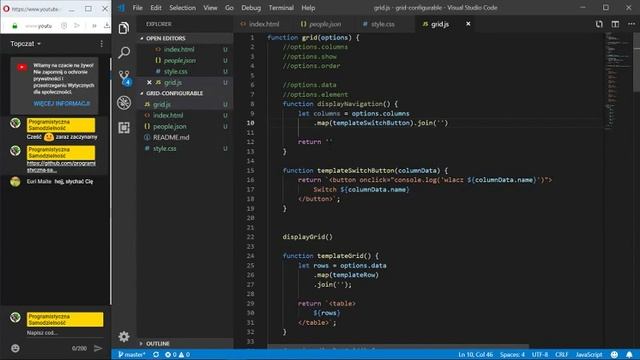
Task: Open the Topczat chat mode dropdown
Action: pos(25,44)
